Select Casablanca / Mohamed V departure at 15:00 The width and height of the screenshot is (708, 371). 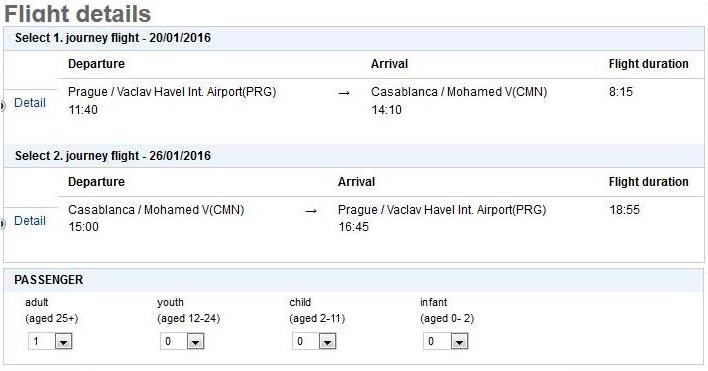(x=156, y=218)
